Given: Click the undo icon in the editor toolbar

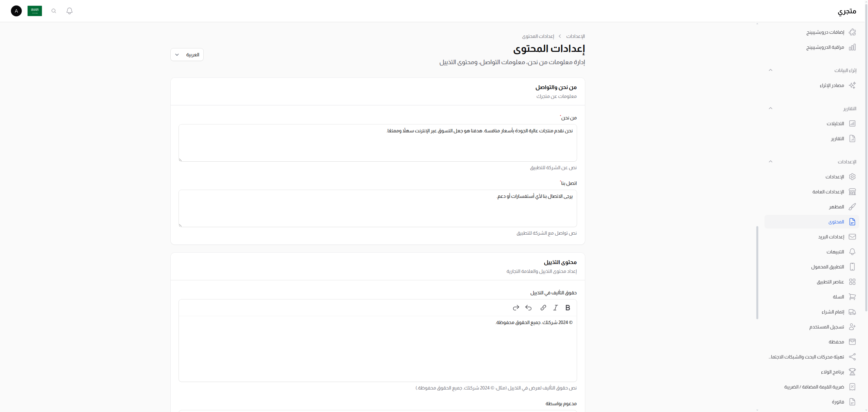Looking at the screenshot, I should pos(528,307).
